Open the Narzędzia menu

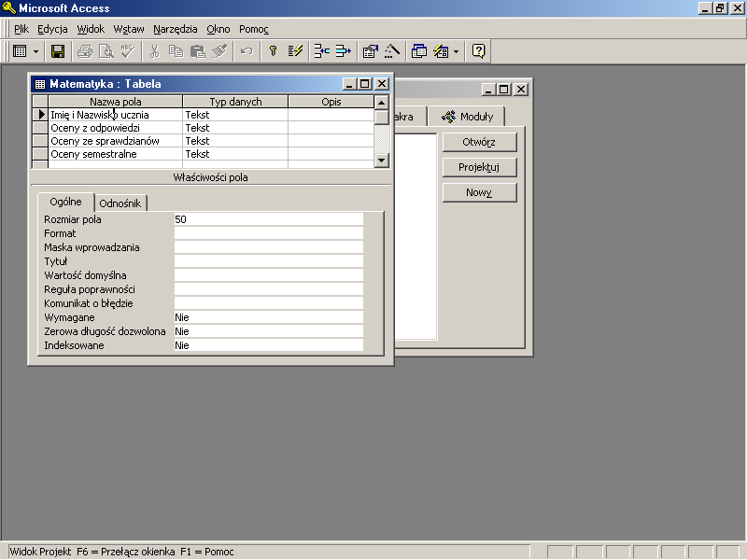tap(176, 29)
